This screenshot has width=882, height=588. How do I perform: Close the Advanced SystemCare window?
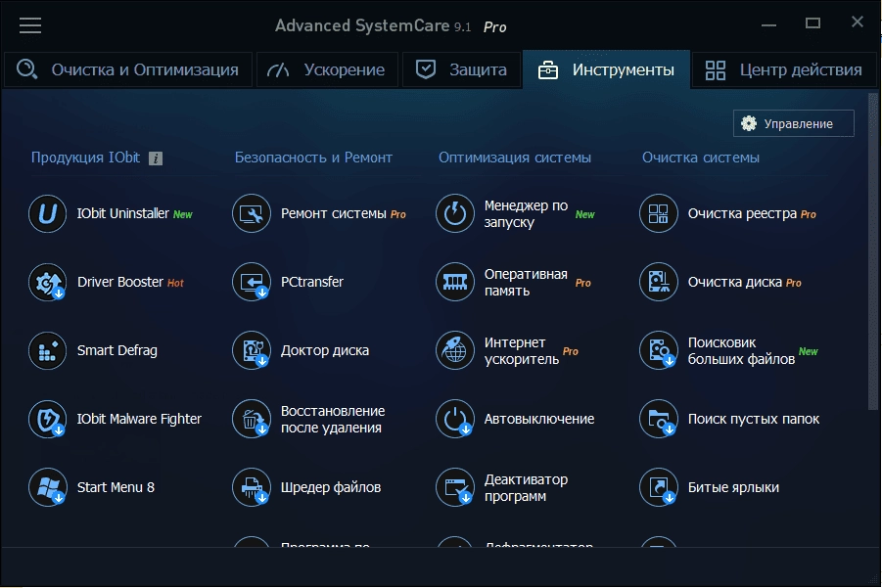click(858, 22)
